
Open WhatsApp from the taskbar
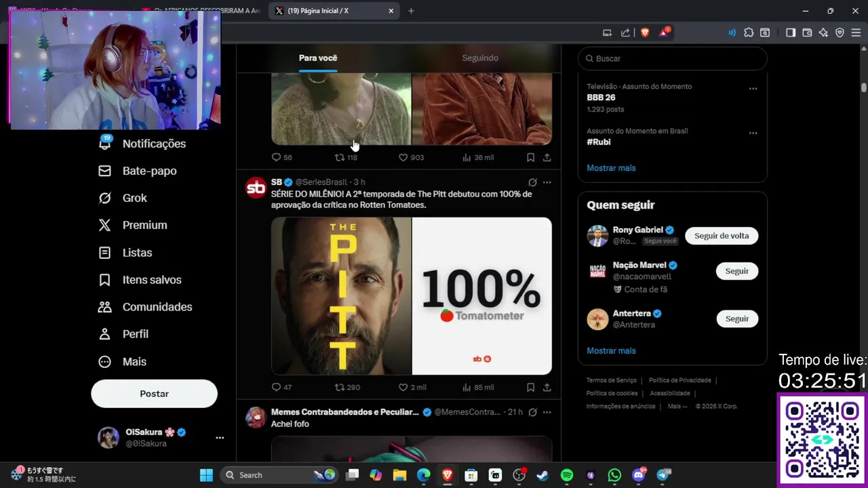[x=614, y=475]
